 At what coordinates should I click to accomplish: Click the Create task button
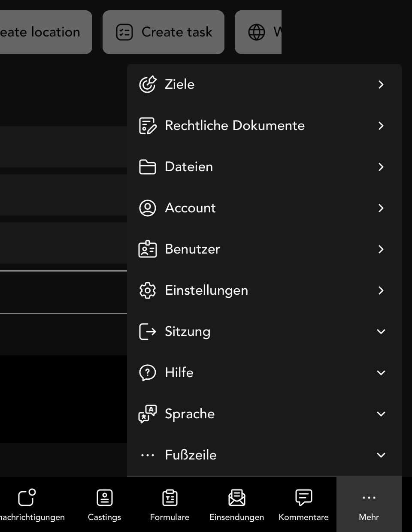(164, 32)
